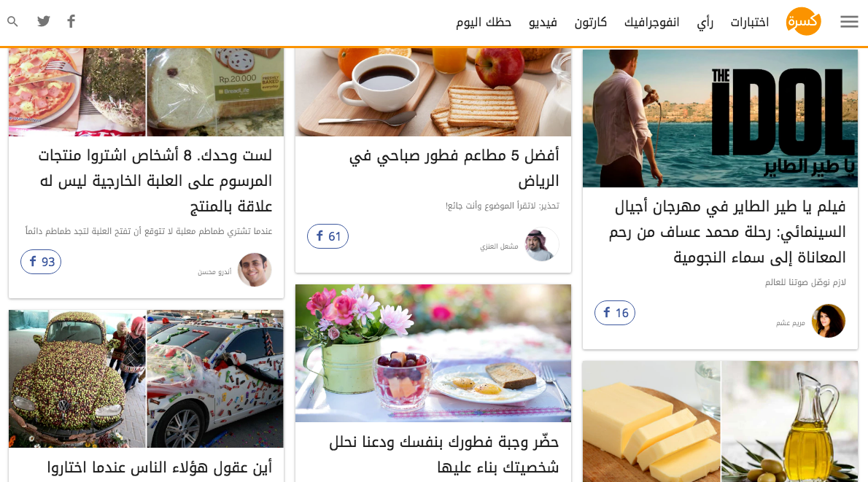Open the search magnifier icon
Image resolution: width=868 pixels, height=482 pixels.
click(12, 22)
